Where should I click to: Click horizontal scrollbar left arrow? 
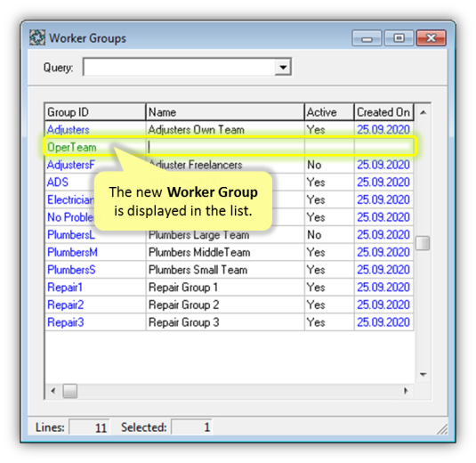click(x=53, y=391)
